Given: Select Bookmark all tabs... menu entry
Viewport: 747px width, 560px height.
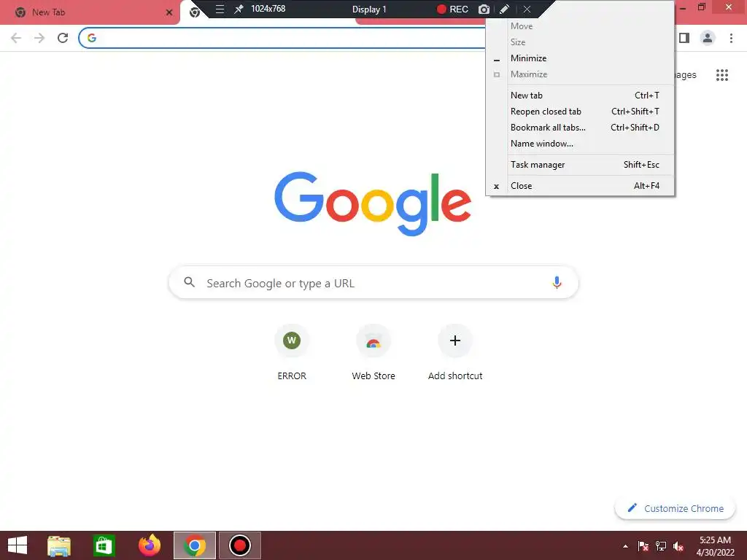Looking at the screenshot, I should 580,128.
